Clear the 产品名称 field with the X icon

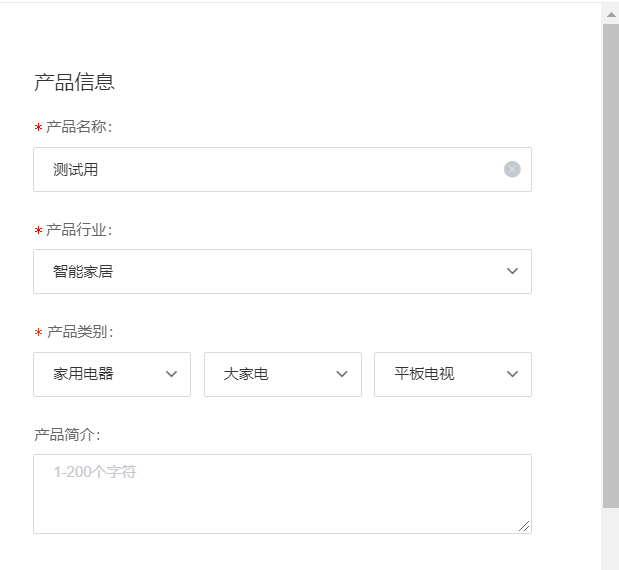[512, 170]
